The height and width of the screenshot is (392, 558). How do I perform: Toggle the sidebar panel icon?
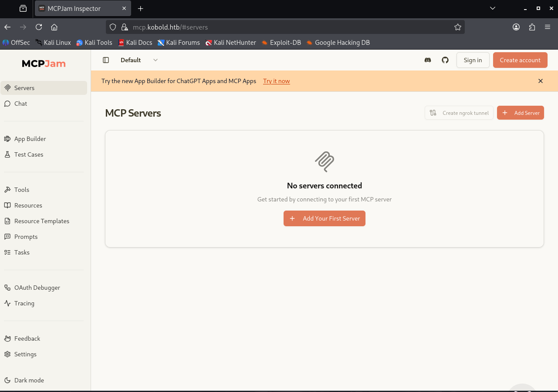[106, 60]
